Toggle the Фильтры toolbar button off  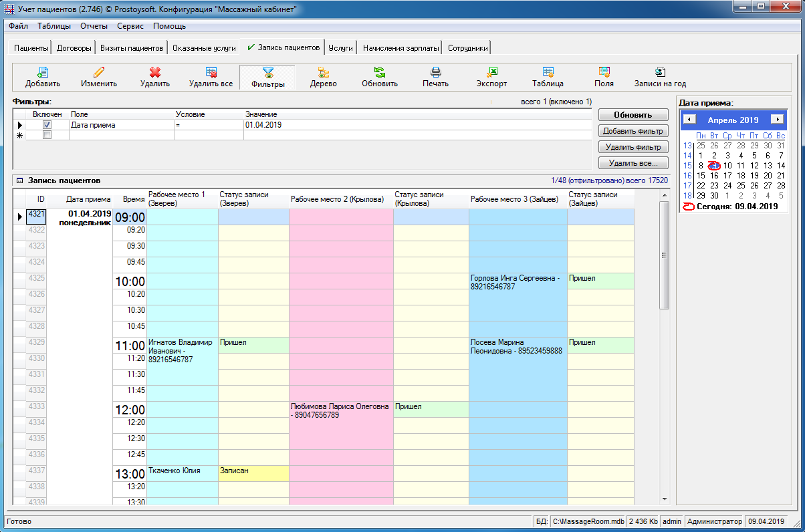point(267,78)
